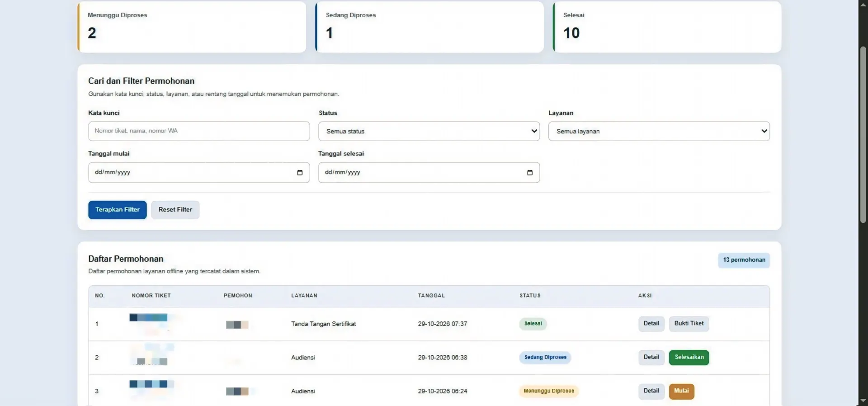Open Bukti Tiket for row 1
Viewport: 868px width, 406px height.
coord(689,324)
